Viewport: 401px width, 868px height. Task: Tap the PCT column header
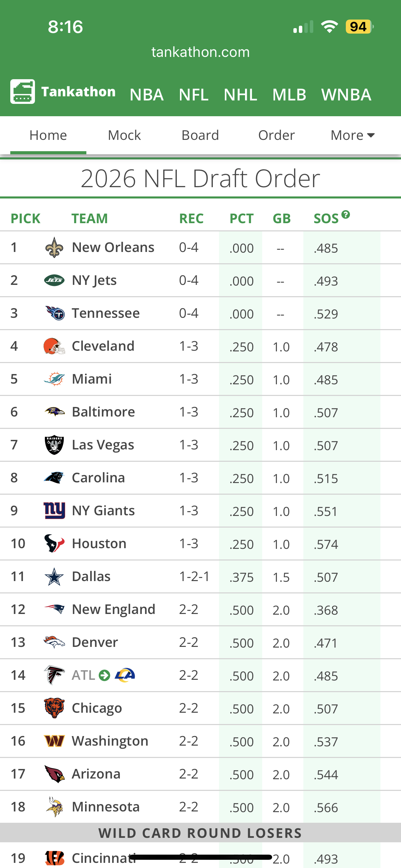[x=242, y=218]
